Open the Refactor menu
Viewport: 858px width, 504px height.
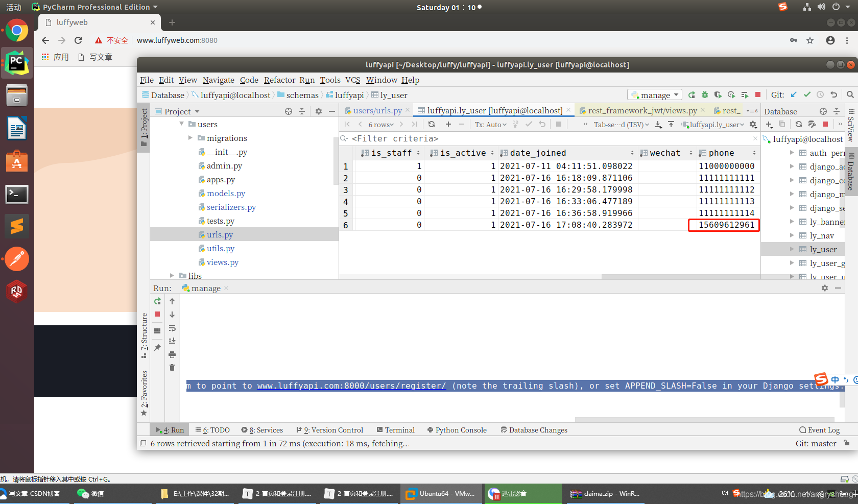point(279,80)
